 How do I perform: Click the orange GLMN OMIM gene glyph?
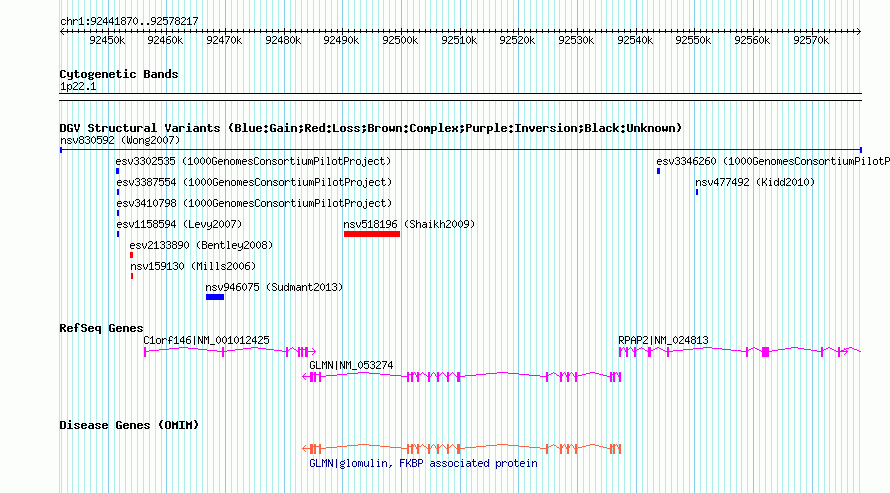pyautogui.click(x=462, y=449)
